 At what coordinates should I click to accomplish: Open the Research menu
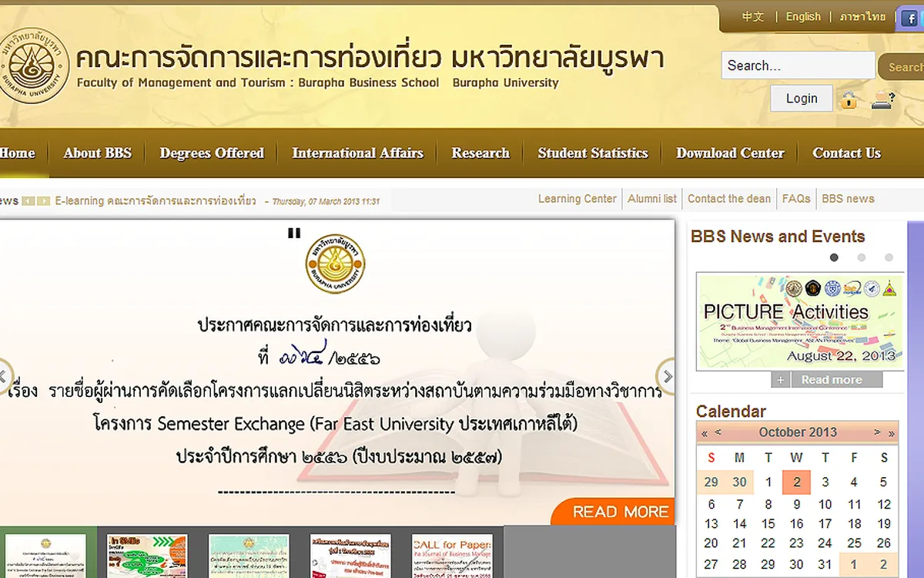click(480, 153)
